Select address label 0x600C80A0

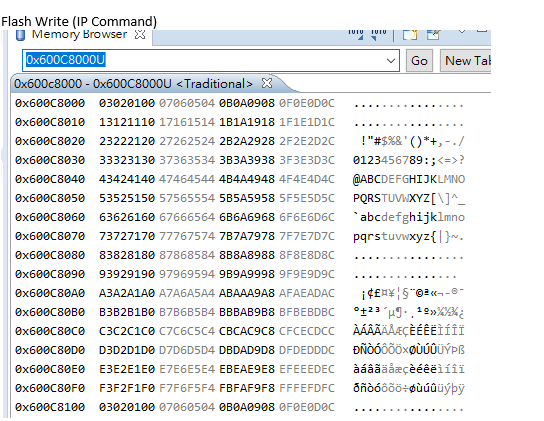tap(50, 293)
